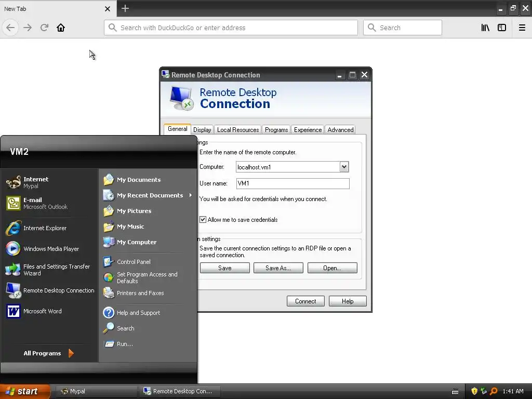Focus the Computer name field
This screenshot has height=399, width=532.
pyautogui.click(x=288, y=167)
